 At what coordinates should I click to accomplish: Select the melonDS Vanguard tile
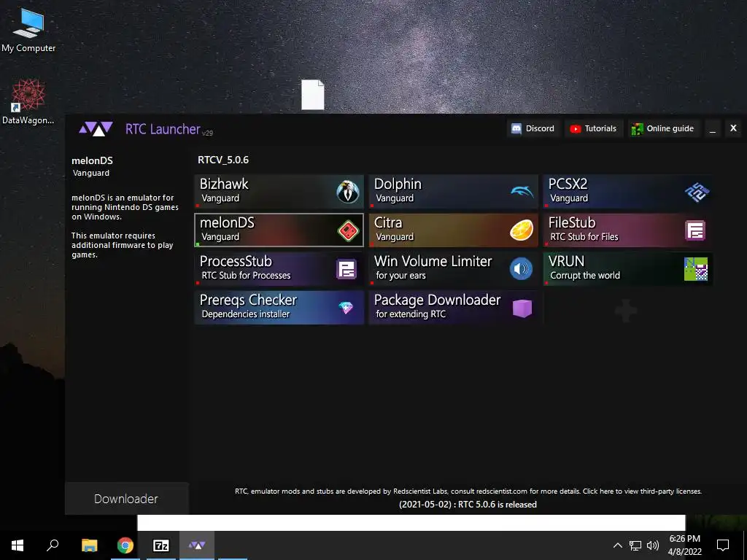(x=279, y=230)
